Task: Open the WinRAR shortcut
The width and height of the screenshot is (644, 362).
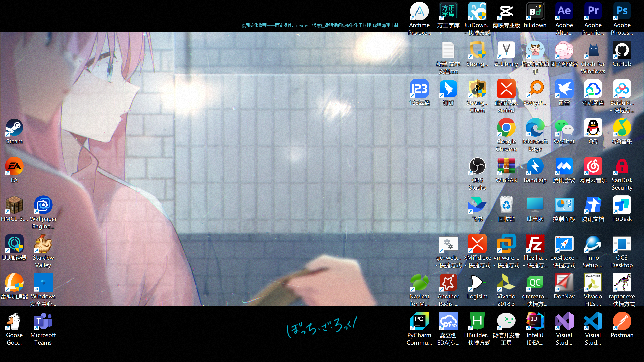Action: pyautogui.click(x=506, y=167)
